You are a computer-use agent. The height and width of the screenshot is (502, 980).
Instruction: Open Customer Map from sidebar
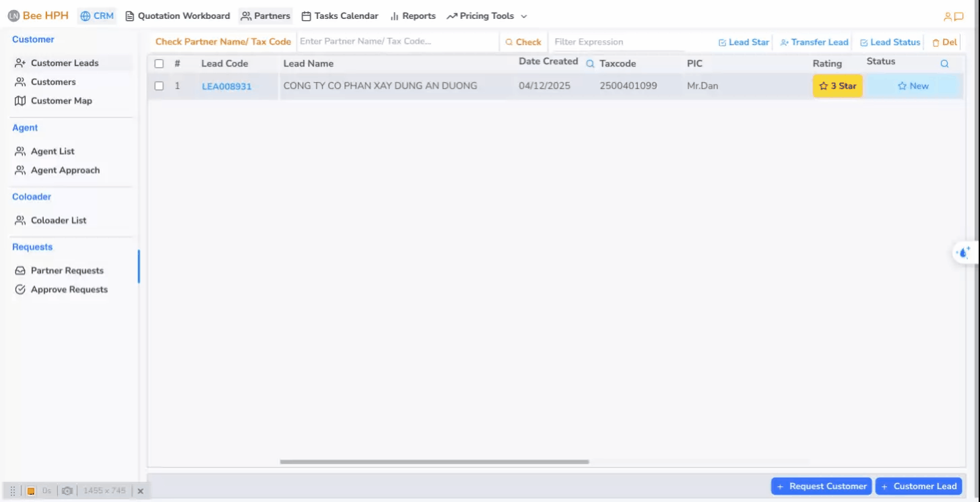point(61,100)
